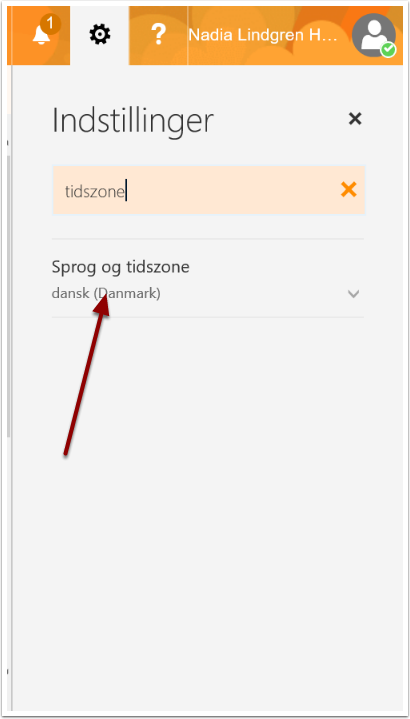Click the Sprog og tidszone title text

(121, 268)
